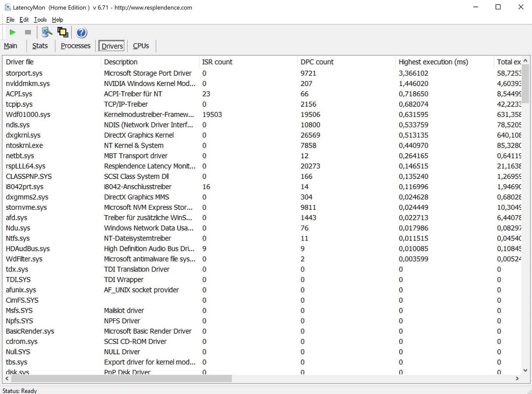Click the vertical scrollbar down arrow
532x394 pixels.
525,370
